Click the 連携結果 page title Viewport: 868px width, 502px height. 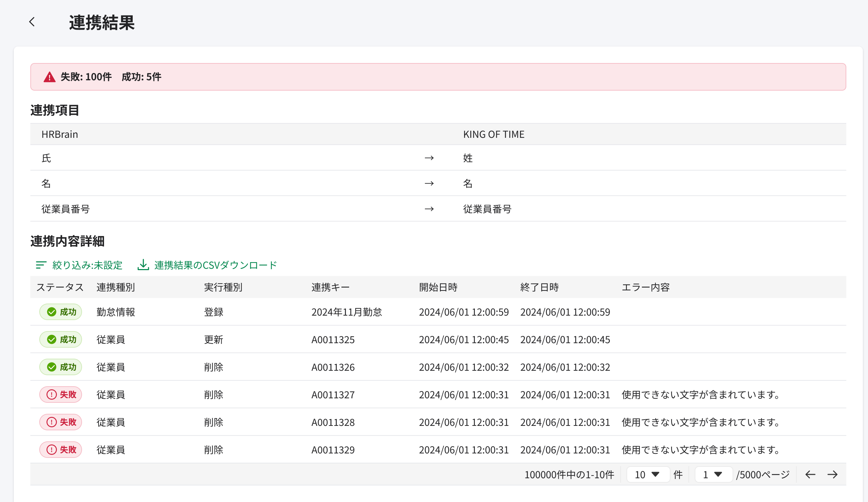click(102, 22)
